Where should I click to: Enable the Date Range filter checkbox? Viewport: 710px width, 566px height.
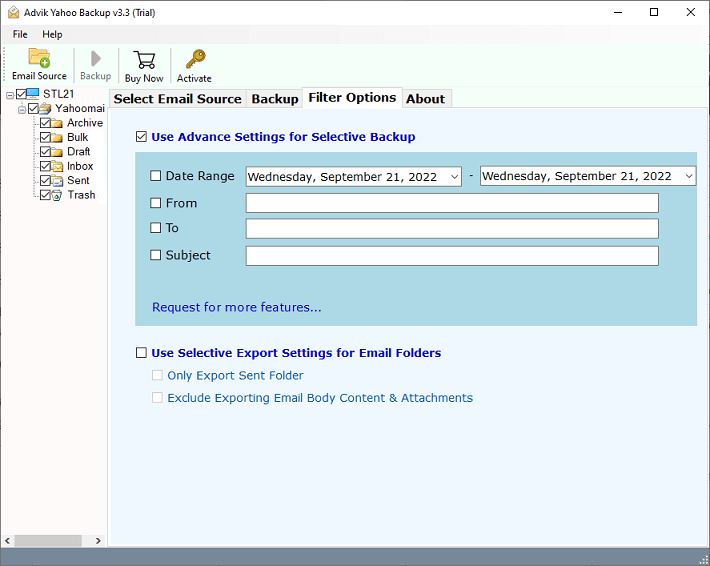click(x=155, y=175)
